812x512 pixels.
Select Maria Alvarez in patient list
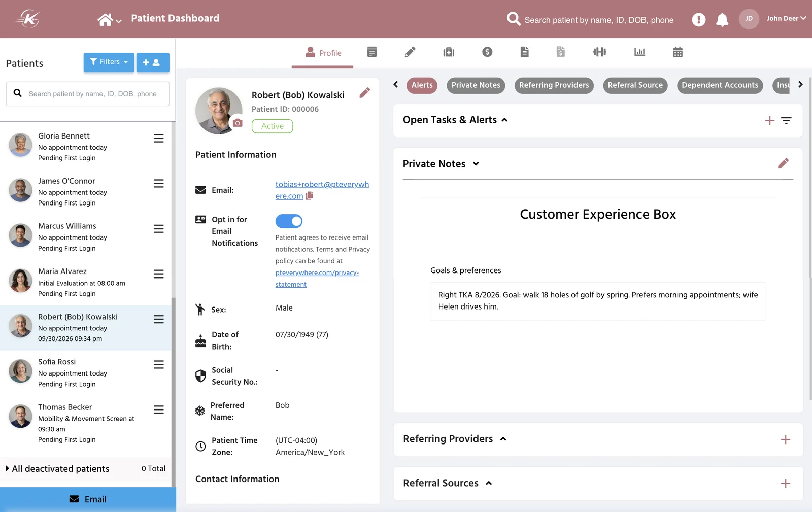coord(86,282)
